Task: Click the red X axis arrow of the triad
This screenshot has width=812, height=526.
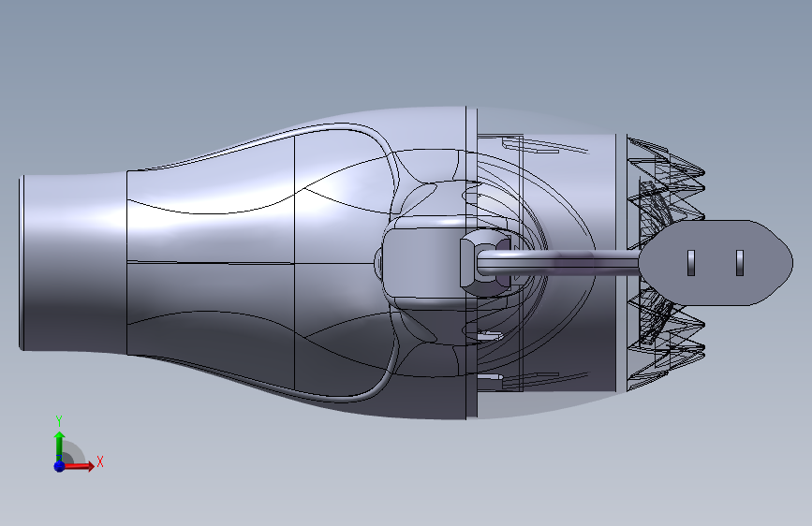Action: coord(80,466)
